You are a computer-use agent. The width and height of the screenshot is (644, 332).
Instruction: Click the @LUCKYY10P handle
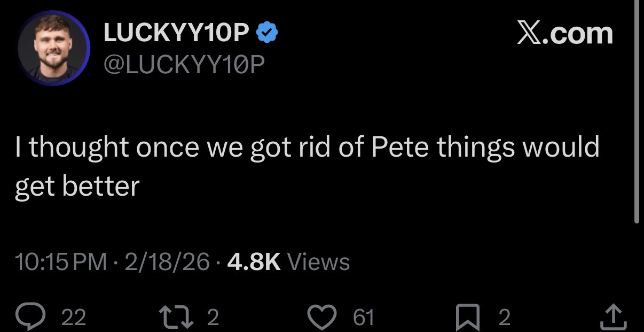click(x=184, y=65)
